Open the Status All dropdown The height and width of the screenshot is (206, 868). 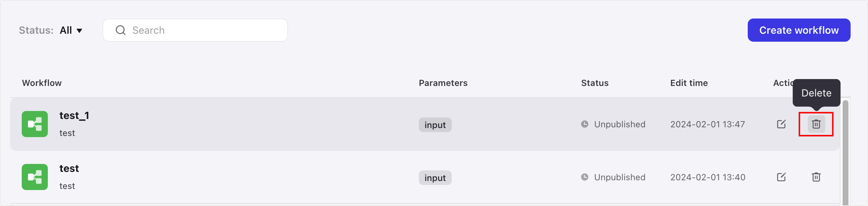tap(71, 30)
